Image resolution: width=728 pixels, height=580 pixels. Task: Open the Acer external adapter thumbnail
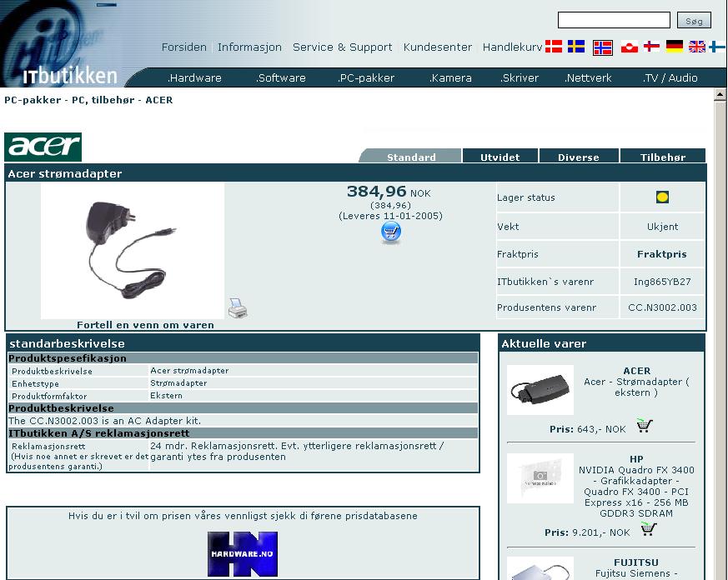coord(540,390)
